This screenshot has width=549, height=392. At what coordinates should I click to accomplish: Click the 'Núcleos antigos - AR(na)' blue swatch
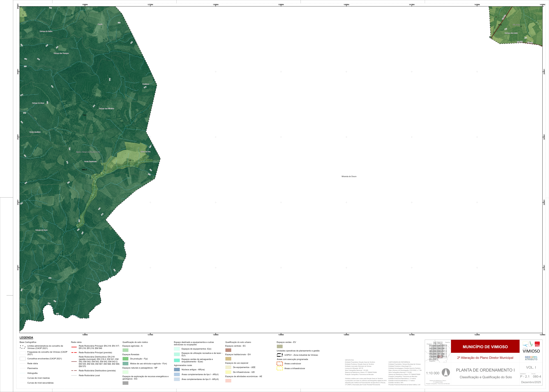pos(177,370)
